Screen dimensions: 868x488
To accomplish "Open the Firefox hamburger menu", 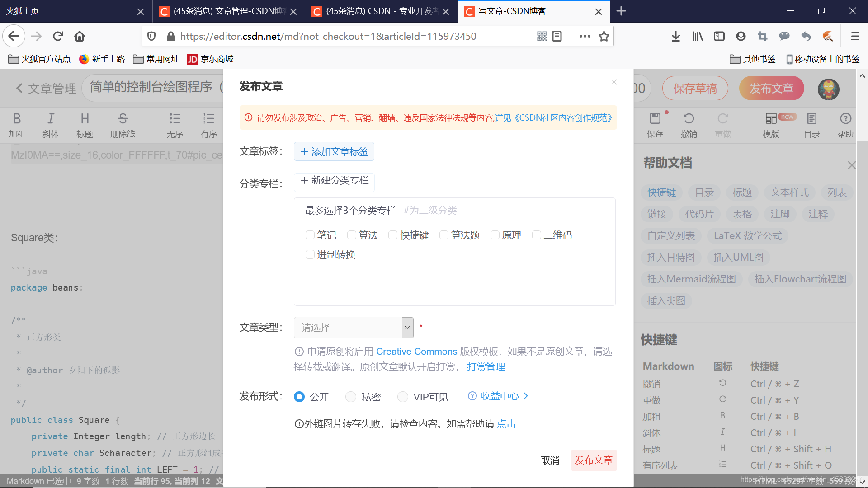I will tap(855, 36).
